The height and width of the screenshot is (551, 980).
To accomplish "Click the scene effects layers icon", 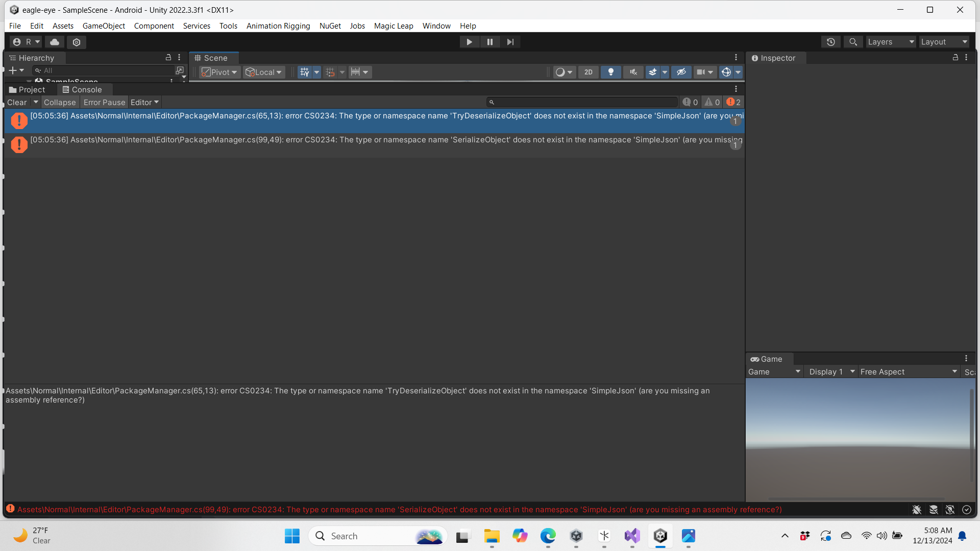I will [652, 72].
